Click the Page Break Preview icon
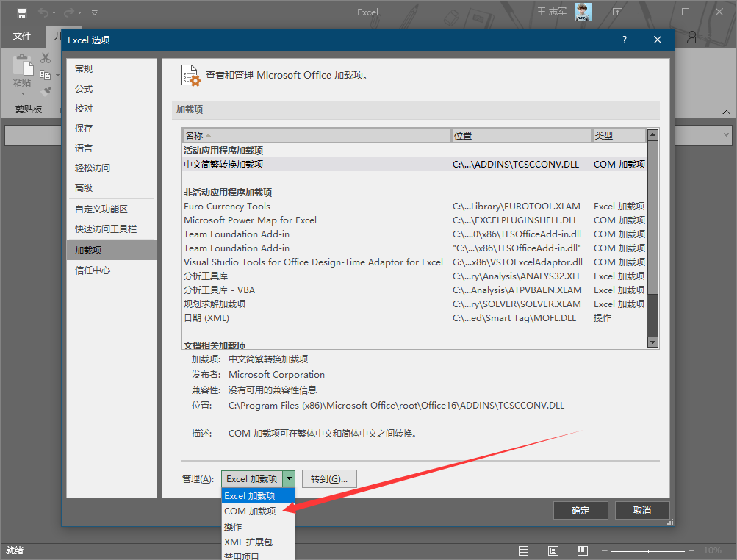Viewport: 737px width, 560px height. coord(582,550)
